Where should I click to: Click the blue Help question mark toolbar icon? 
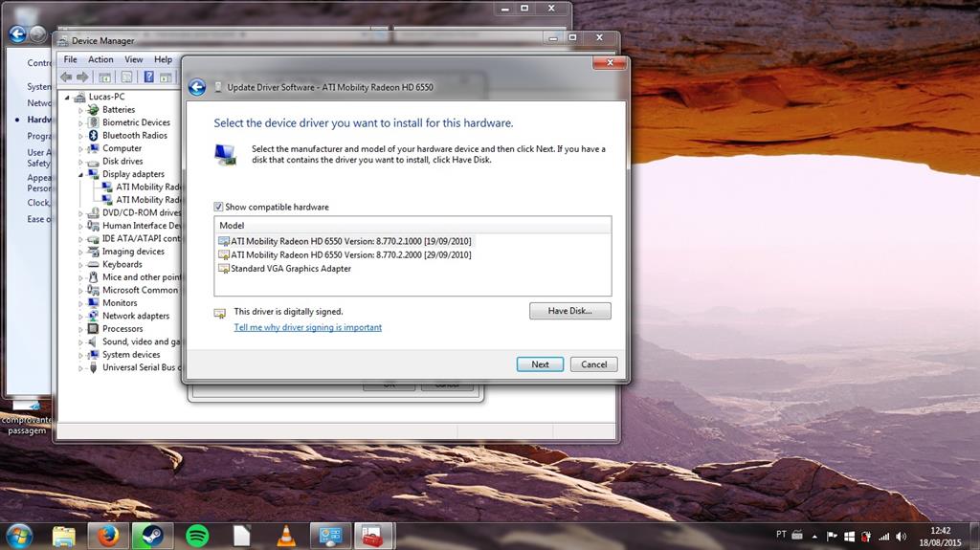point(148,77)
